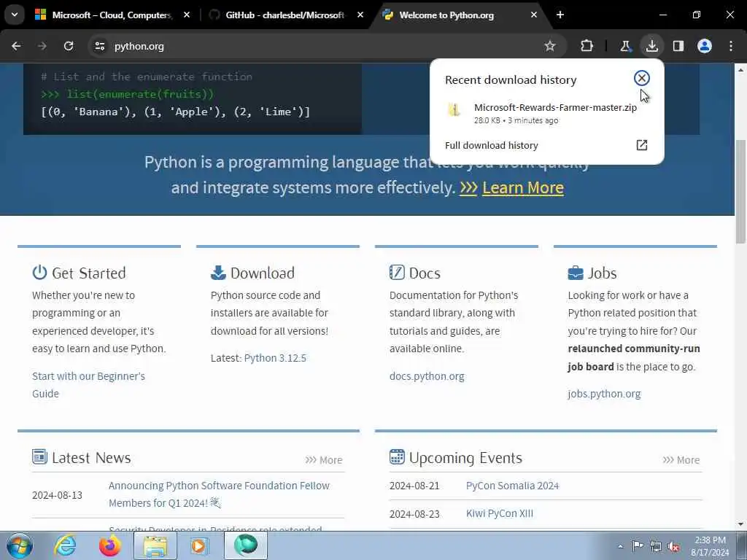
Task: Close the GitHub tab
Action: [360, 15]
